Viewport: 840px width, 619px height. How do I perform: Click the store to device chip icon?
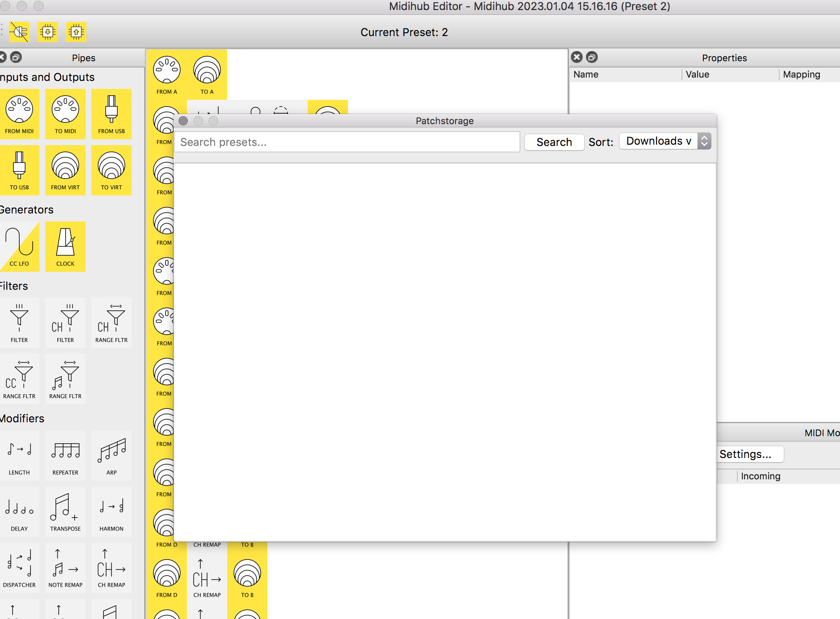76,32
